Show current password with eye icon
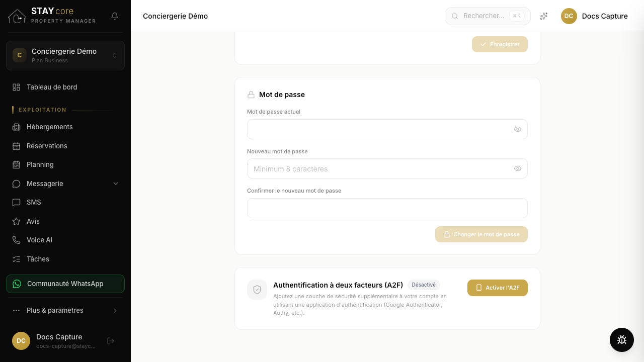644x362 pixels. point(518,129)
